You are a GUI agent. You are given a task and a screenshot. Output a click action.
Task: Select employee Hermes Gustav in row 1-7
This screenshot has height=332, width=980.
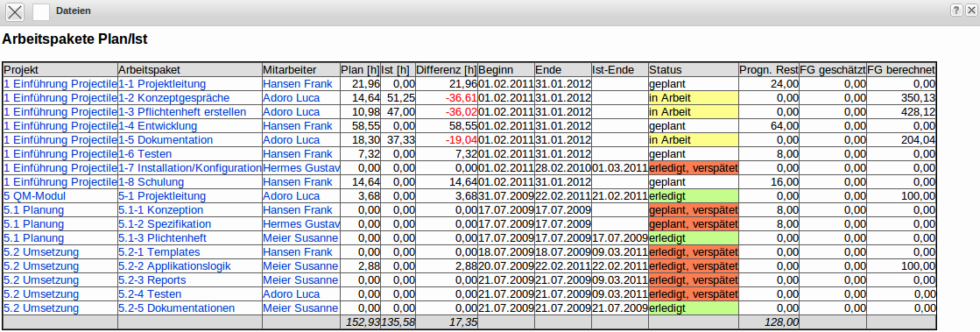click(x=301, y=168)
